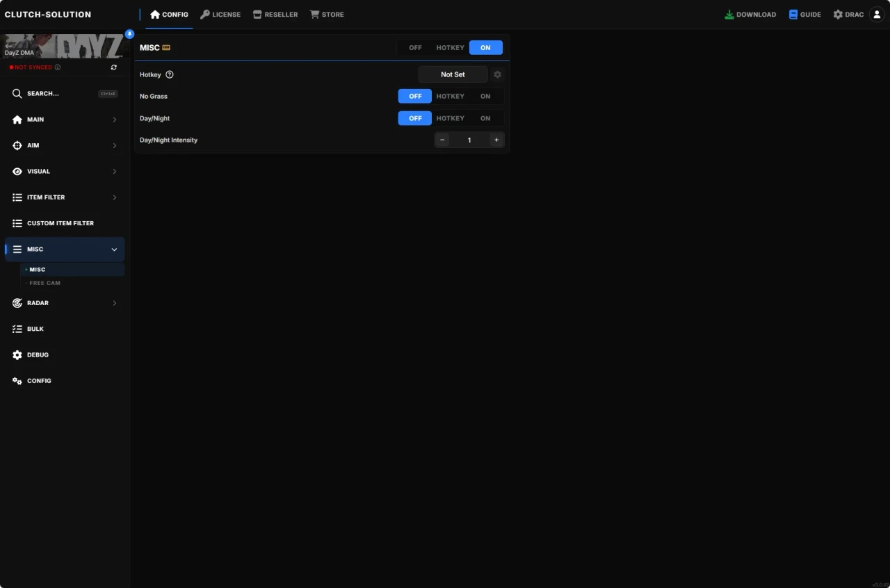The image size is (890, 588).
Task: Open the ITEM FILTER sidebar section
Action: (65, 197)
